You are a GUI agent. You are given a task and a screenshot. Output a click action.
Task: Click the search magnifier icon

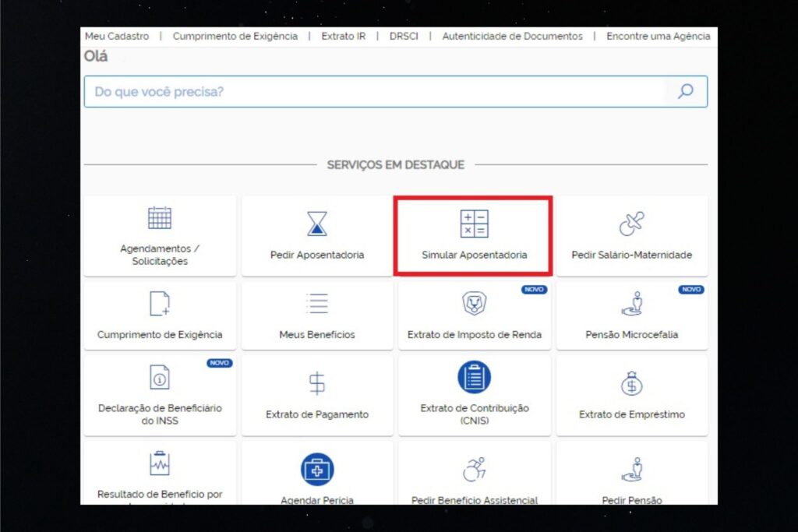(x=683, y=91)
